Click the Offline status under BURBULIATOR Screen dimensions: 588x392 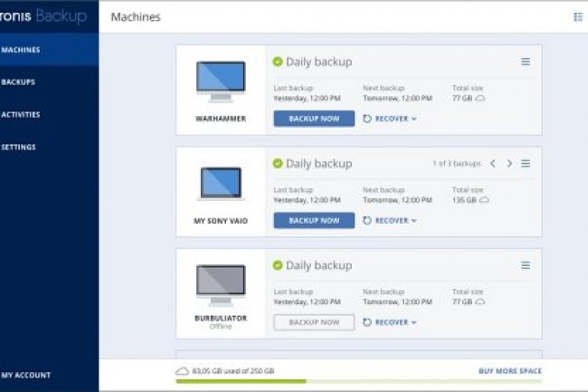tap(221, 326)
